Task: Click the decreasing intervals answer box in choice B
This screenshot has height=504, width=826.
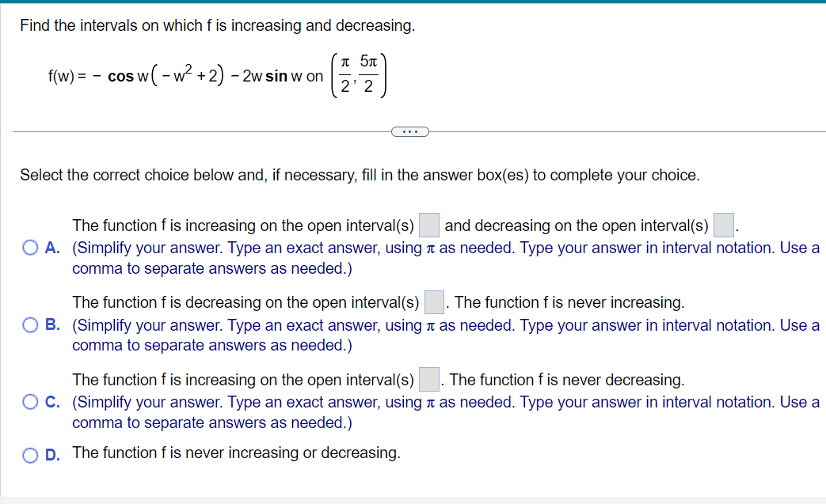Action: pos(433,301)
